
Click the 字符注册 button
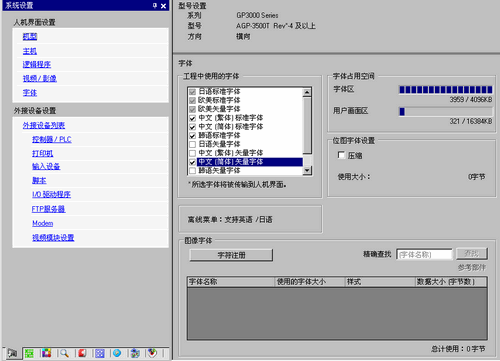[x=231, y=255]
